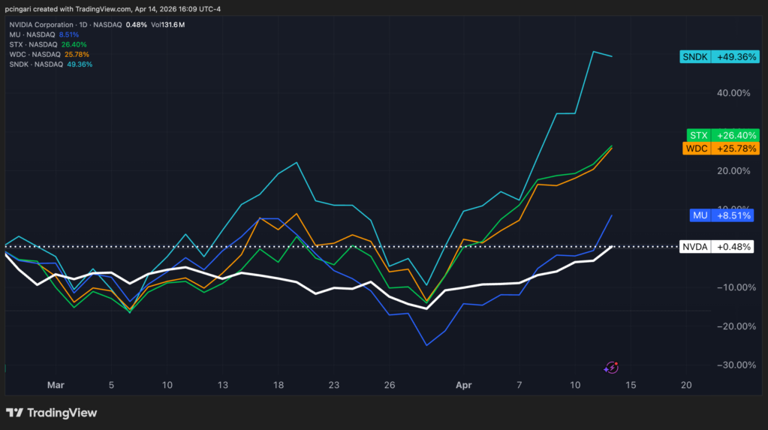This screenshot has height=430, width=768.
Task: Click the 7 date label on time axis
Action: pyautogui.click(x=519, y=385)
